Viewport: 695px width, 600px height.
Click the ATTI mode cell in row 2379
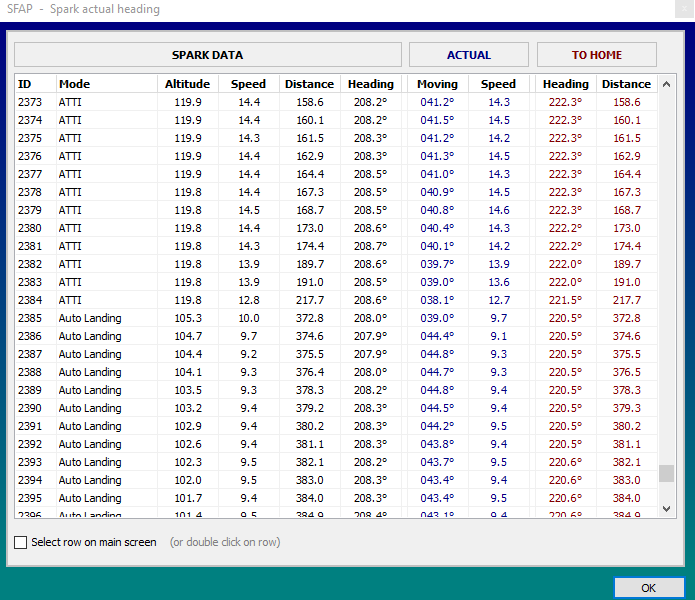[70, 210]
